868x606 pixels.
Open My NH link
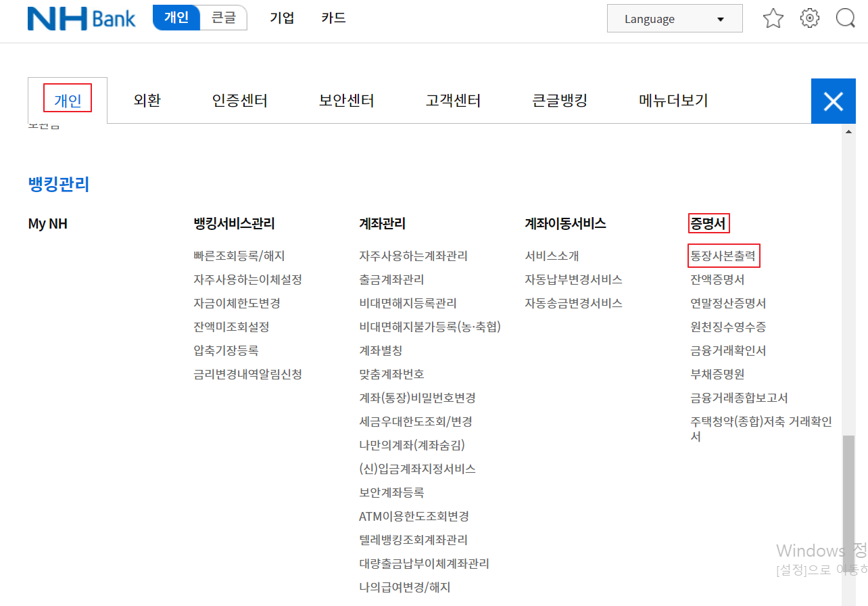pyautogui.click(x=48, y=223)
